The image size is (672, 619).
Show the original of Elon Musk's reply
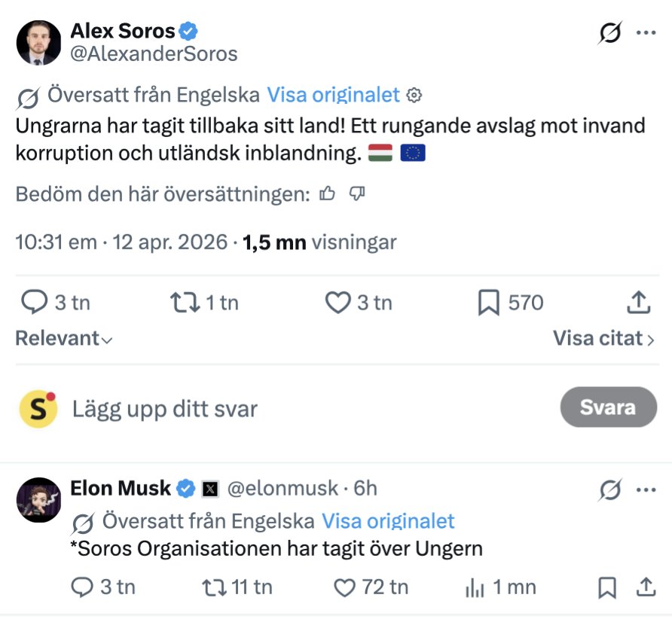388,521
